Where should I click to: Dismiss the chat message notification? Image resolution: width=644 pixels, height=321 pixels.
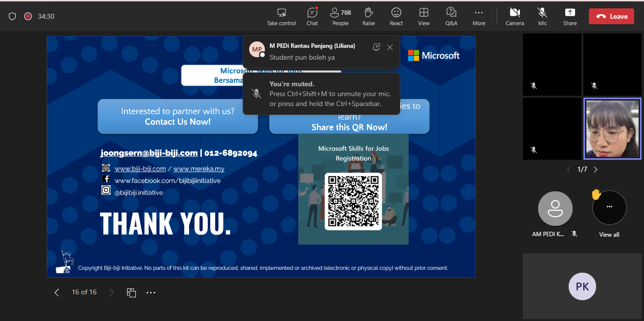[390, 47]
